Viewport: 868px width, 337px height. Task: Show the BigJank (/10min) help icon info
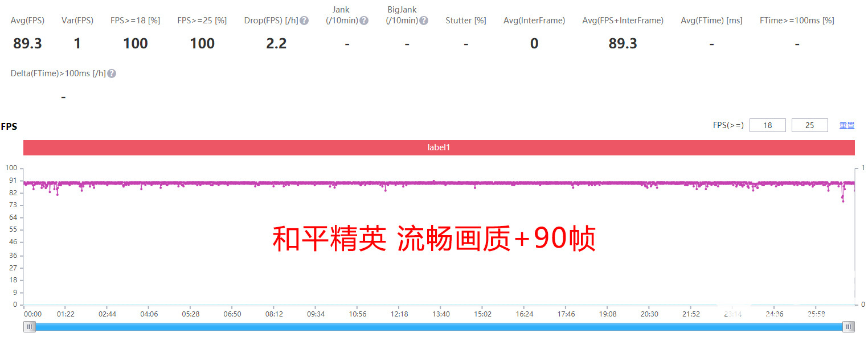coord(424,20)
